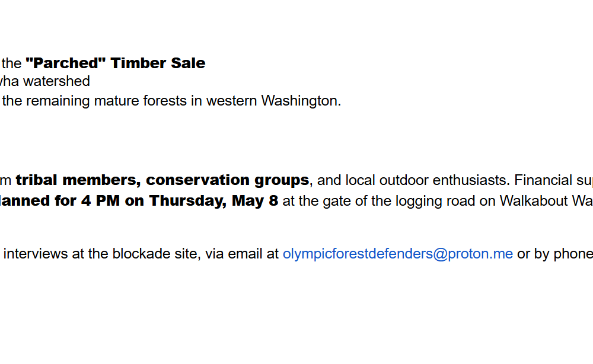Click the word "interviews" in the last line
593x364 pixels.
click(35, 254)
